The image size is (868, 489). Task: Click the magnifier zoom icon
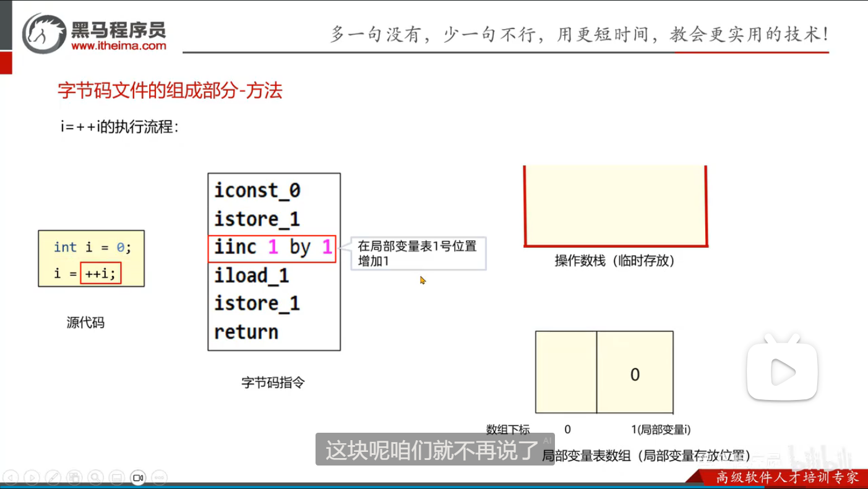pos(95,477)
